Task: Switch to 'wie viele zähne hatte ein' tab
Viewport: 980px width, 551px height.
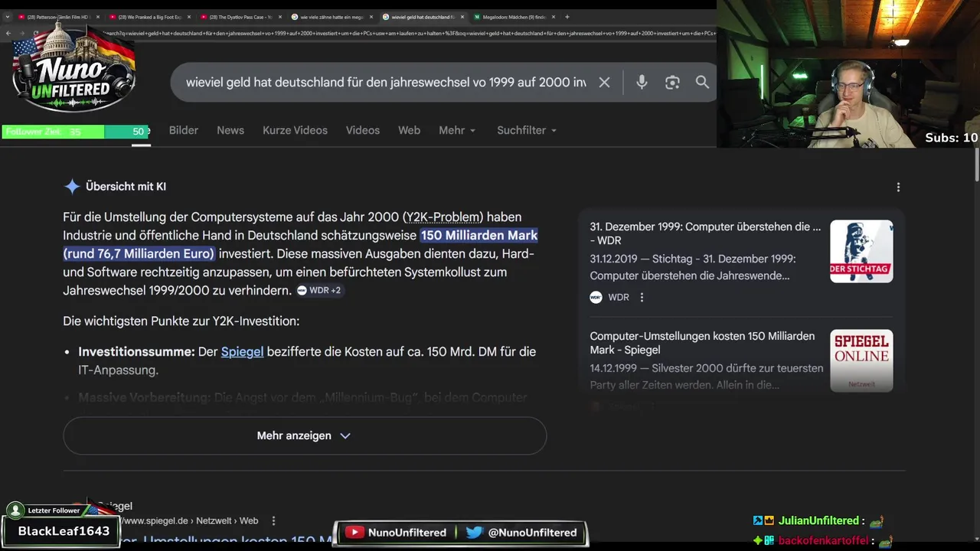Action: pyautogui.click(x=331, y=17)
